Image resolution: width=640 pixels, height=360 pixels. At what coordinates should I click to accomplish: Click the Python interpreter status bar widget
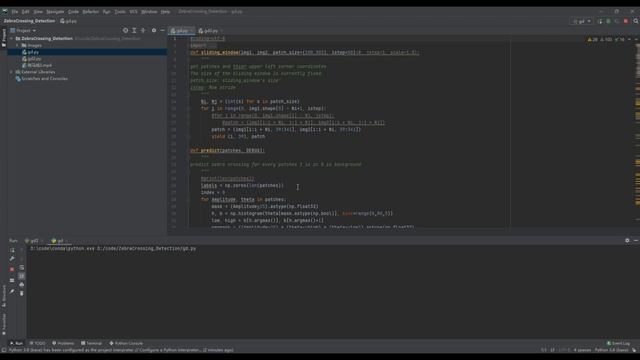pyautogui.click(x=611, y=350)
